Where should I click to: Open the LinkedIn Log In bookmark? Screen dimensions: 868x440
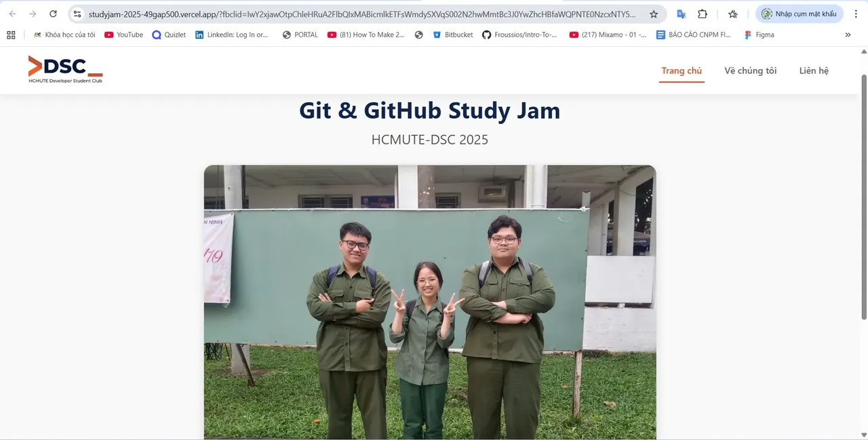click(231, 35)
